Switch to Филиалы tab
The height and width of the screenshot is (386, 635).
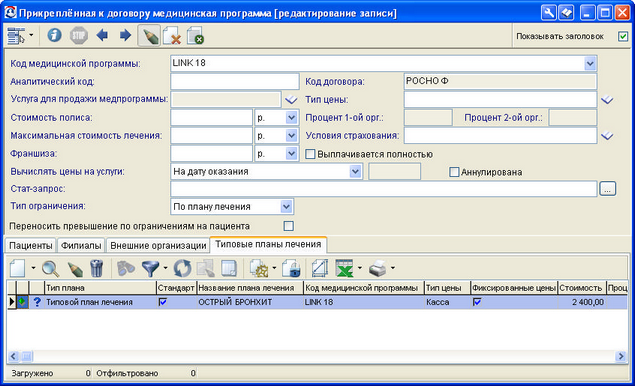coord(81,245)
